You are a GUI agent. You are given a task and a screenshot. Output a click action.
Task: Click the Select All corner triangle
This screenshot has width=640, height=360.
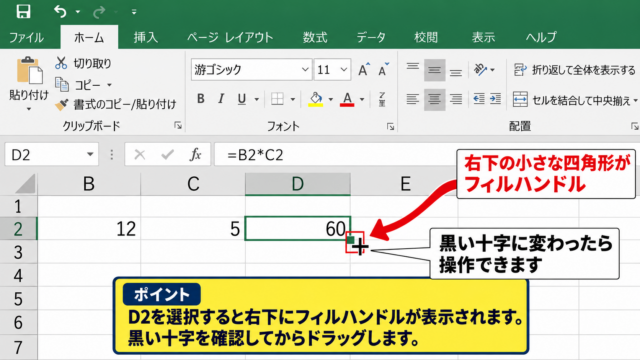coord(25,184)
